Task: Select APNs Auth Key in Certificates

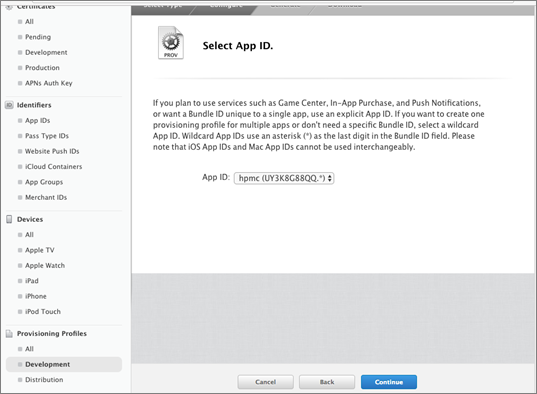Action: [x=49, y=83]
